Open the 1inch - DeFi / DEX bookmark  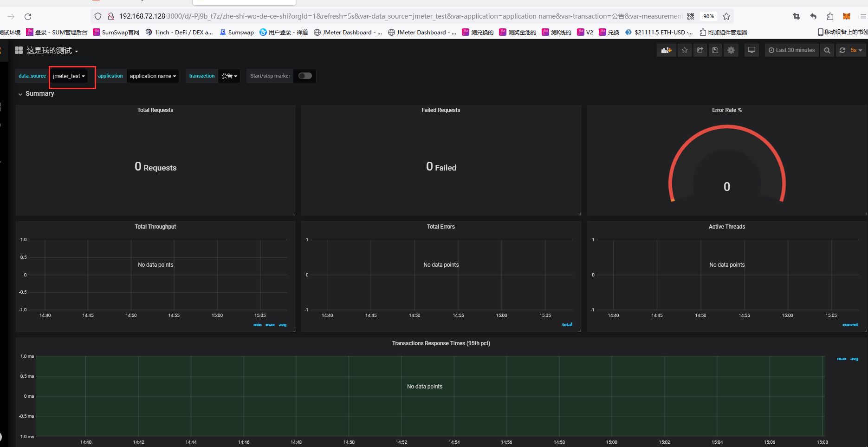point(179,32)
